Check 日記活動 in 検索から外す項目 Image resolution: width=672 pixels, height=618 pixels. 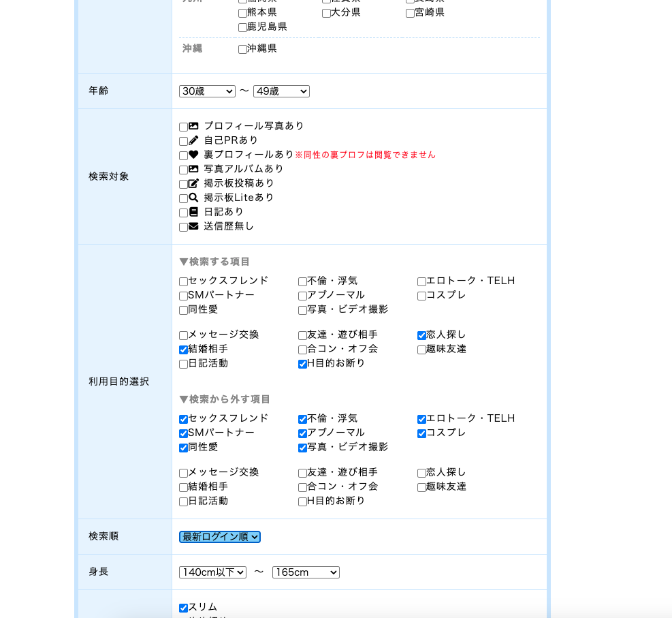click(x=183, y=501)
